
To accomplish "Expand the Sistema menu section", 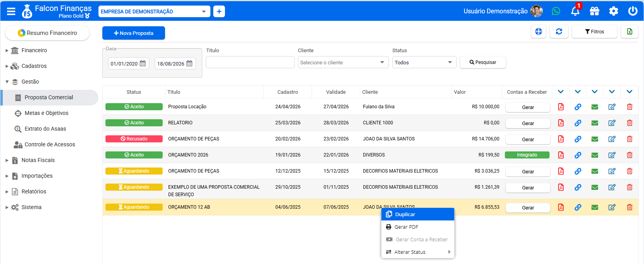I will tap(7, 208).
